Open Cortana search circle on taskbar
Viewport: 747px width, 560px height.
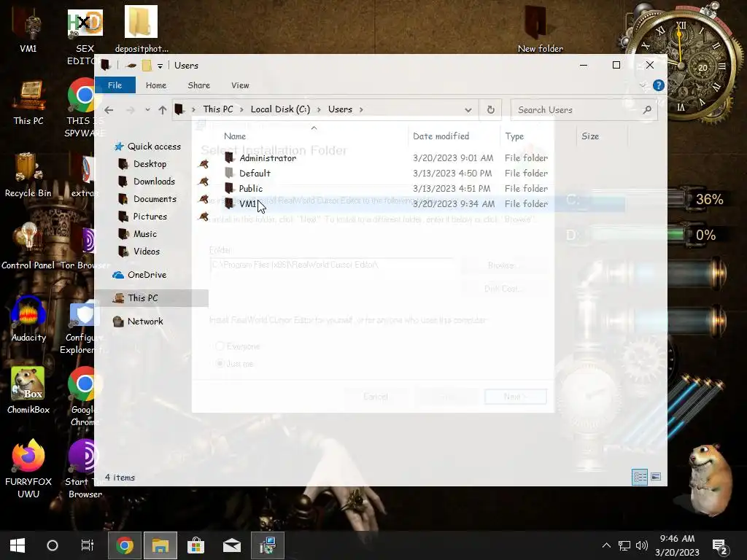click(53, 545)
